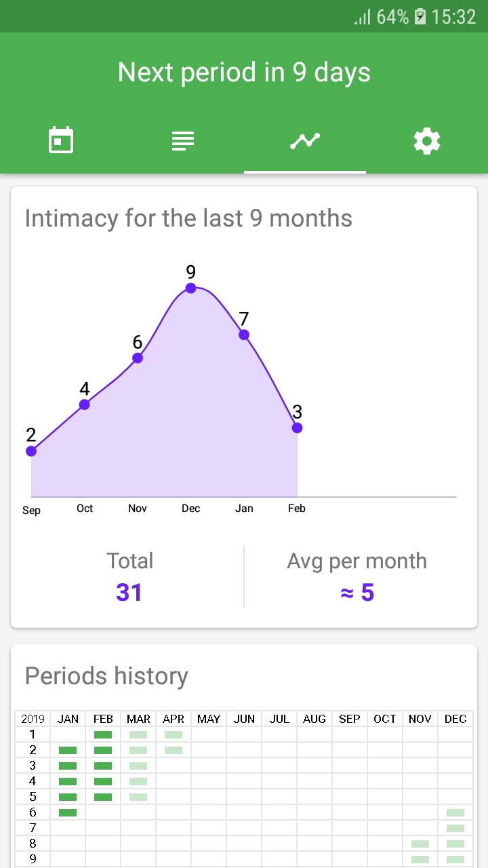Image resolution: width=488 pixels, height=868 pixels.
Task: Tap the February point with value 3
Action: click(297, 427)
